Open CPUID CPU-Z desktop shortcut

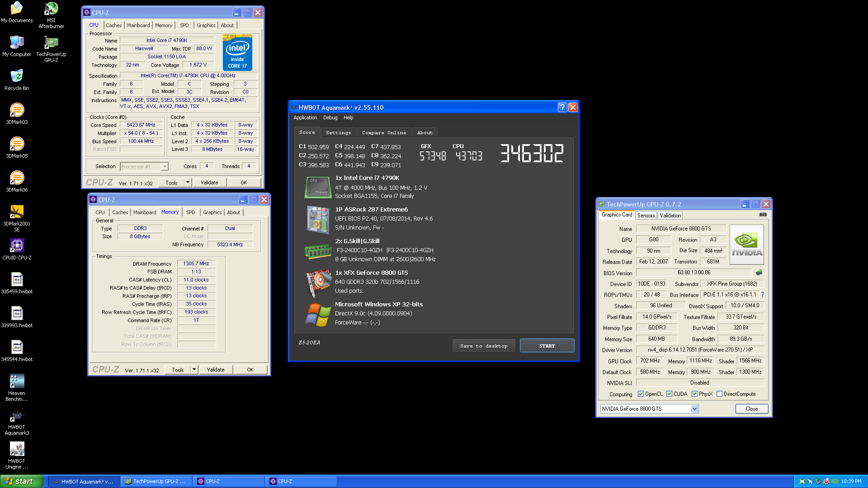pyautogui.click(x=17, y=249)
